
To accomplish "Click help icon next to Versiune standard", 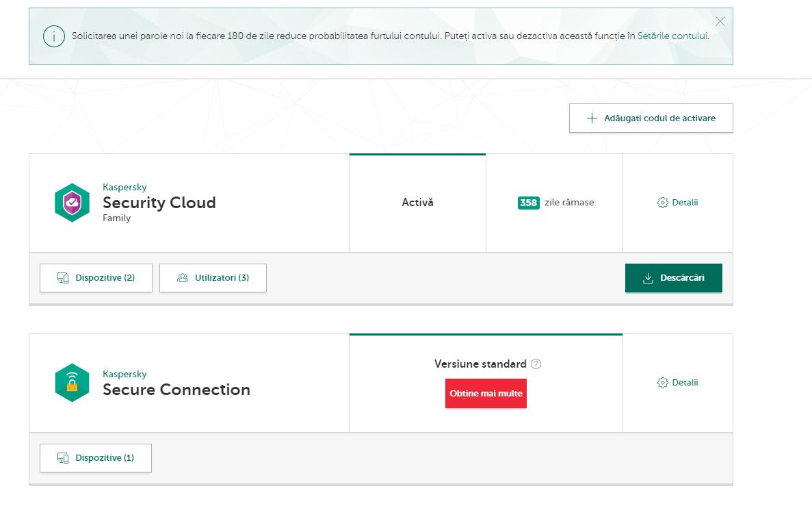I will 536,364.
